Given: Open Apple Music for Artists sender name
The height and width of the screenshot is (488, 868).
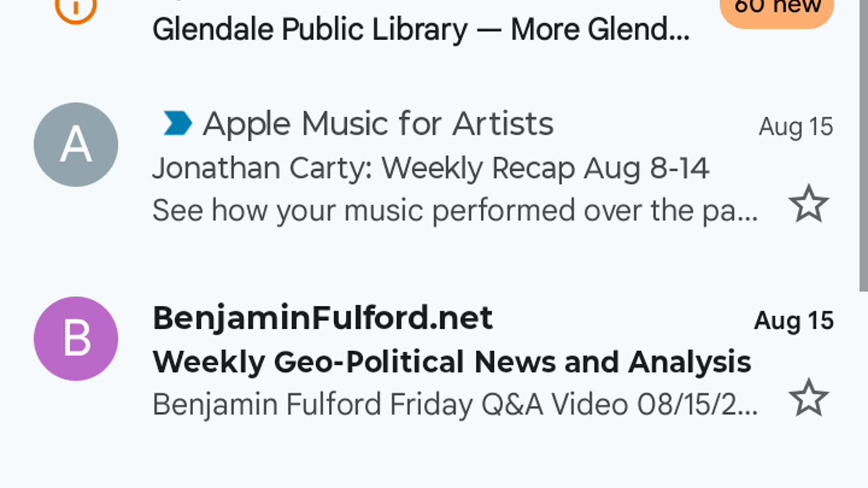Looking at the screenshot, I should [378, 124].
